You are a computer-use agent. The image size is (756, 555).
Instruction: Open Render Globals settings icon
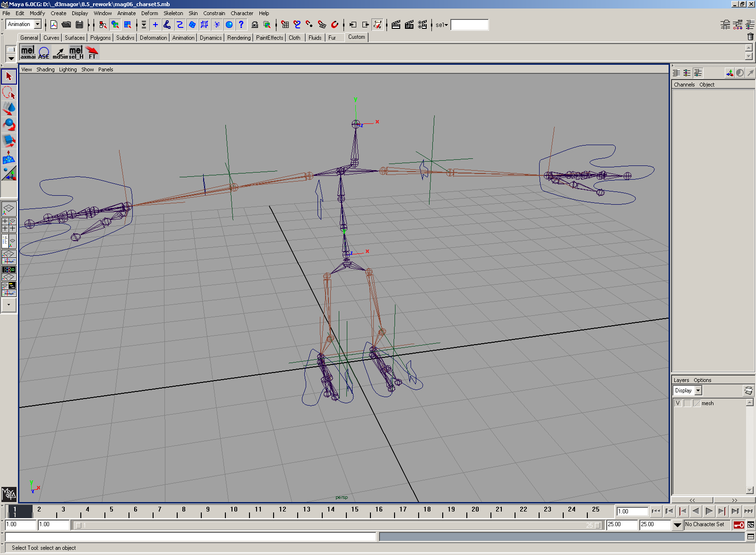(422, 25)
